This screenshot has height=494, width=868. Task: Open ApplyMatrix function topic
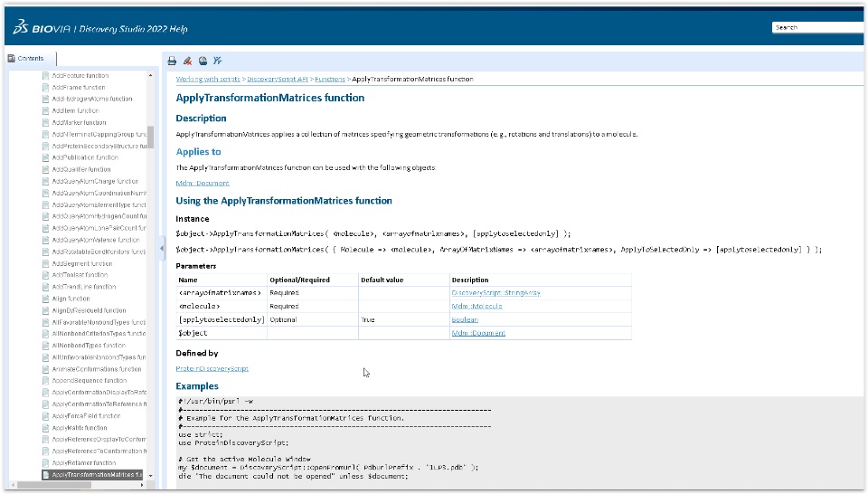click(x=80, y=428)
